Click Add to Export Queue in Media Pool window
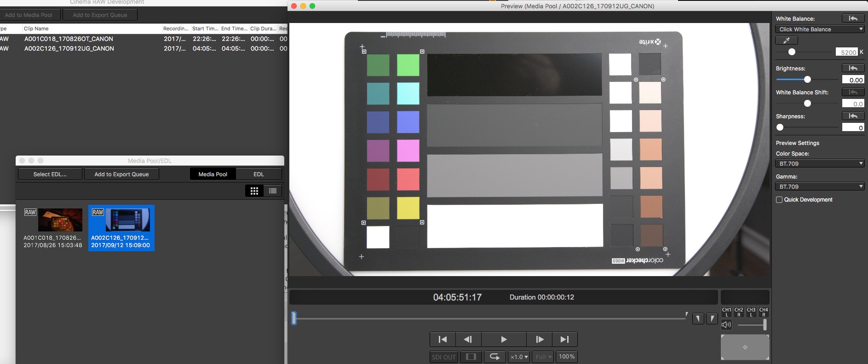 point(122,174)
